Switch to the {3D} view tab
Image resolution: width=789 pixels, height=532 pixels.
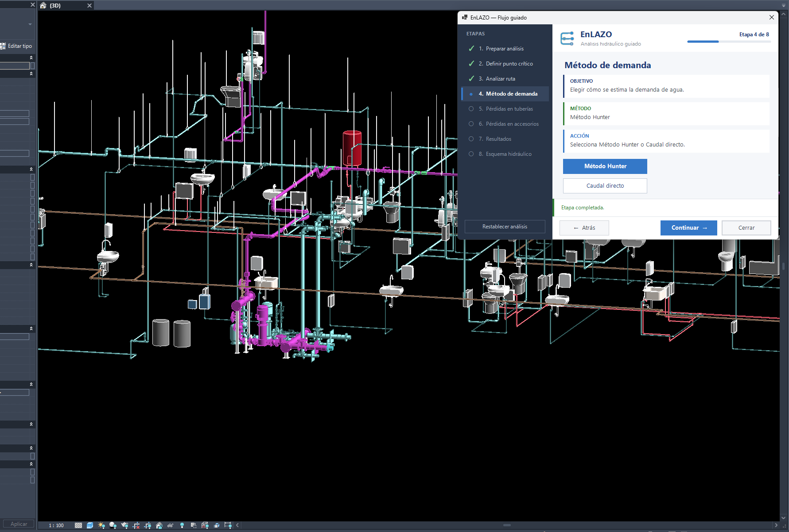click(x=55, y=5)
